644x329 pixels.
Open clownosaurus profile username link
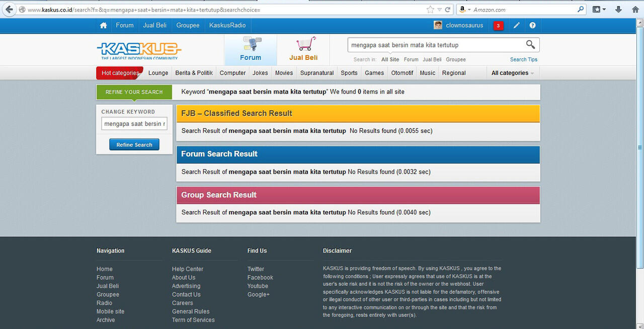[x=464, y=25]
